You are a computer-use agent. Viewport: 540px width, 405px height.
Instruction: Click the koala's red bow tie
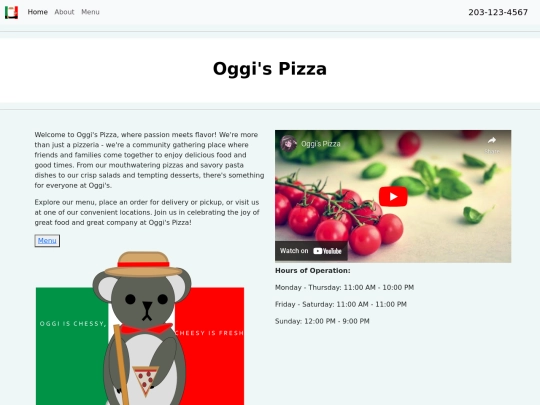pos(146,329)
